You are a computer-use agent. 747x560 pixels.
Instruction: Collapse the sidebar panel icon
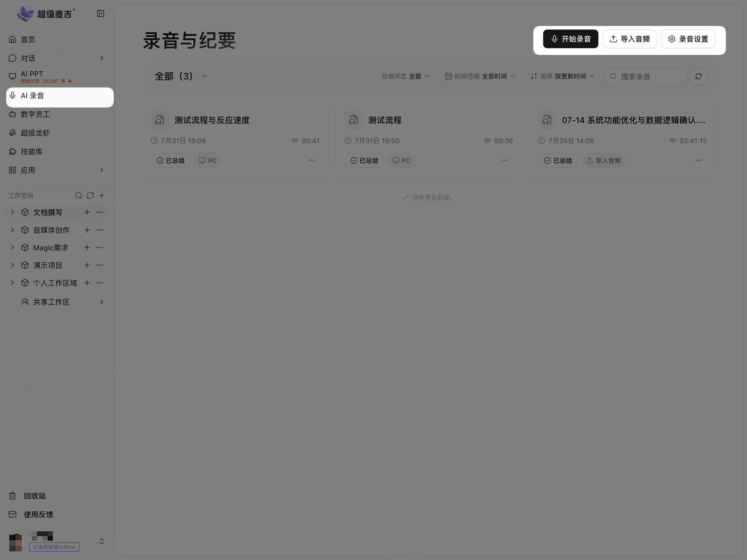point(101,13)
